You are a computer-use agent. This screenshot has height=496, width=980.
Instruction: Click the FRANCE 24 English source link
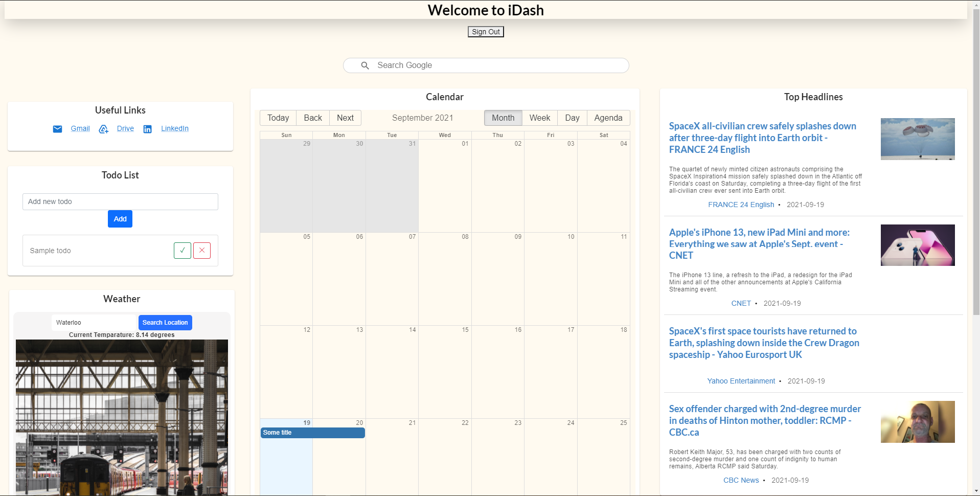[741, 205]
